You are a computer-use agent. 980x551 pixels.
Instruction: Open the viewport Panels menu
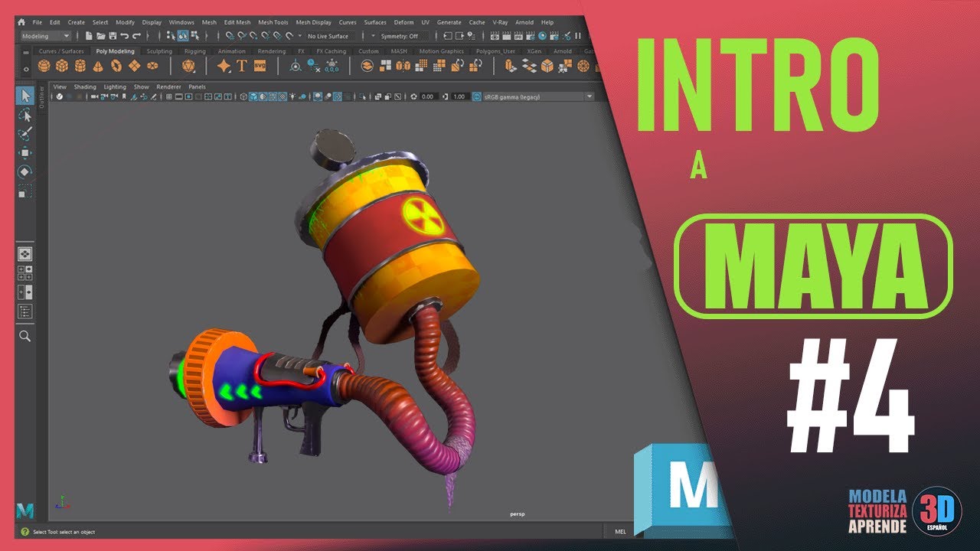tap(197, 87)
